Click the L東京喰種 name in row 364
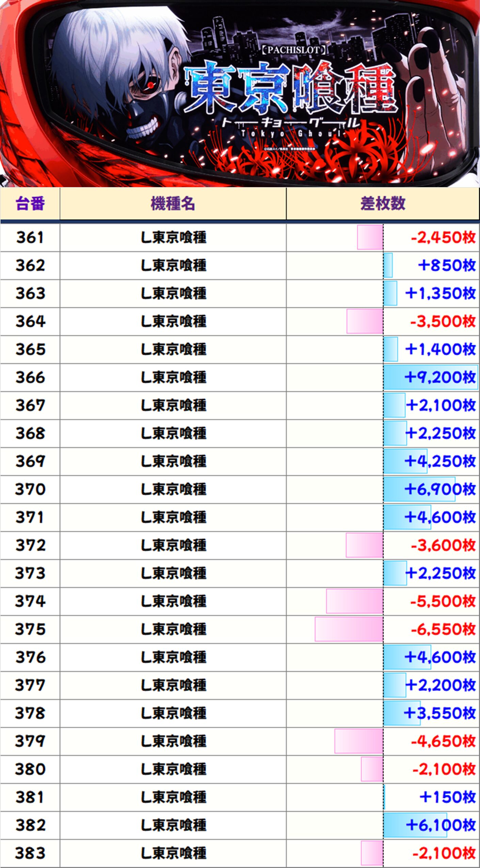Image resolution: width=480 pixels, height=868 pixels. pos(174,322)
